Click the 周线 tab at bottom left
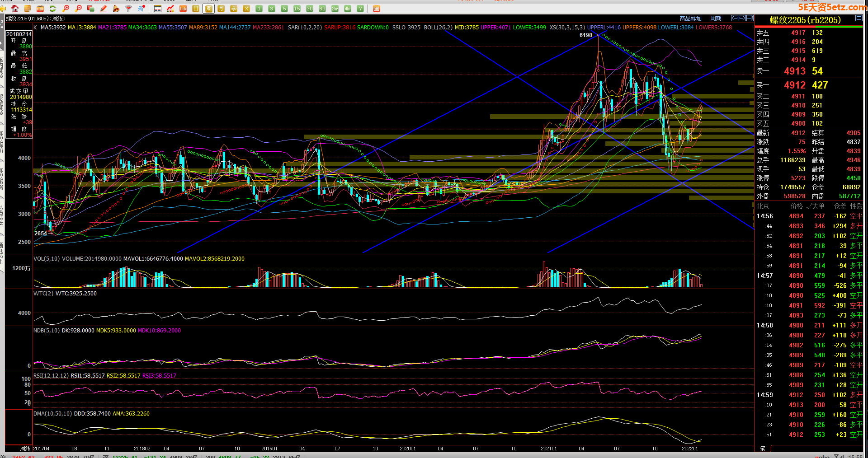The height and width of the screenshot is (458, 868). [x=25, y=449]
